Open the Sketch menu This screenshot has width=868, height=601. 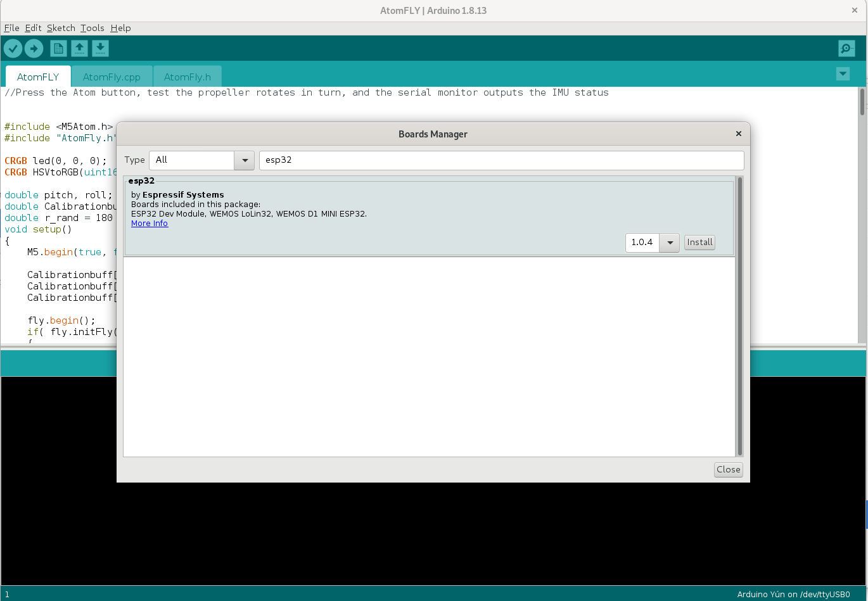61,28
